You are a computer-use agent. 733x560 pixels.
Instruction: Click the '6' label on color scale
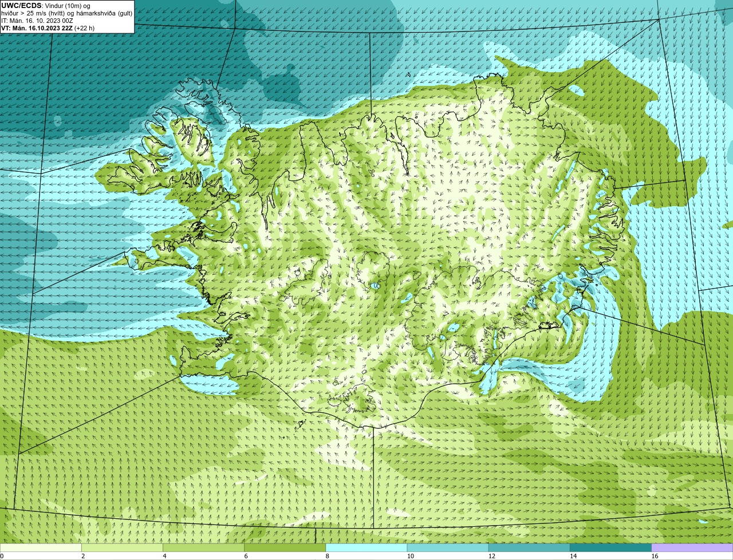[246, 556]
